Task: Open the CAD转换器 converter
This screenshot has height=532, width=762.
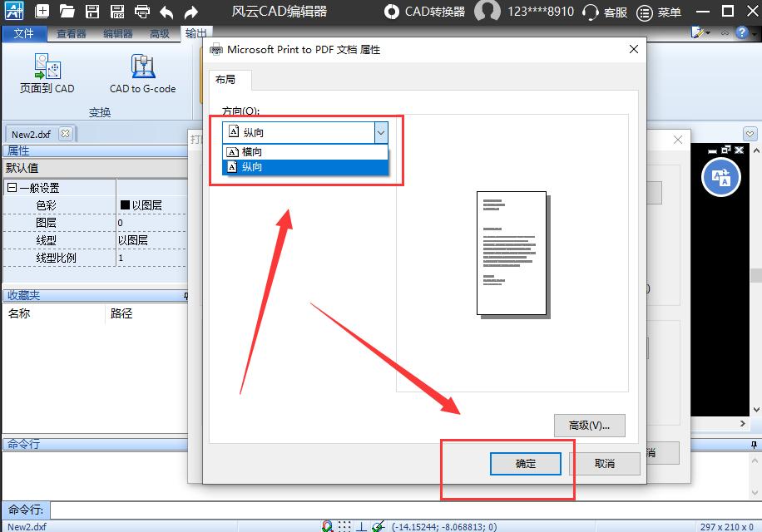Action: point(424,11)
